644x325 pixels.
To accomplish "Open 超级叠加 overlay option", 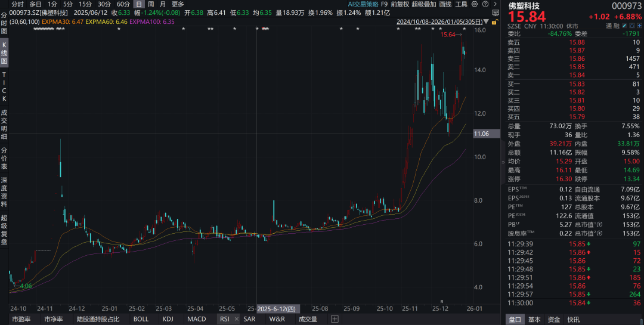I will point(424,4).
